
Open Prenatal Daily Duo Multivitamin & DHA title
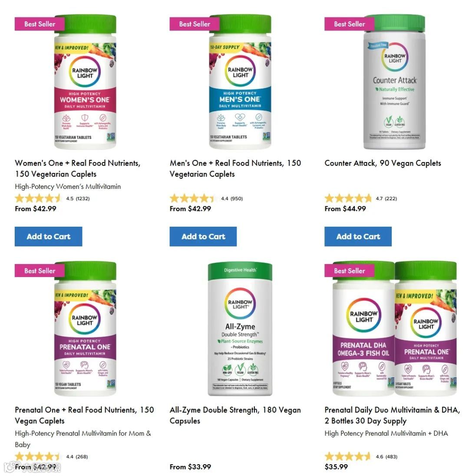point(392,415)
